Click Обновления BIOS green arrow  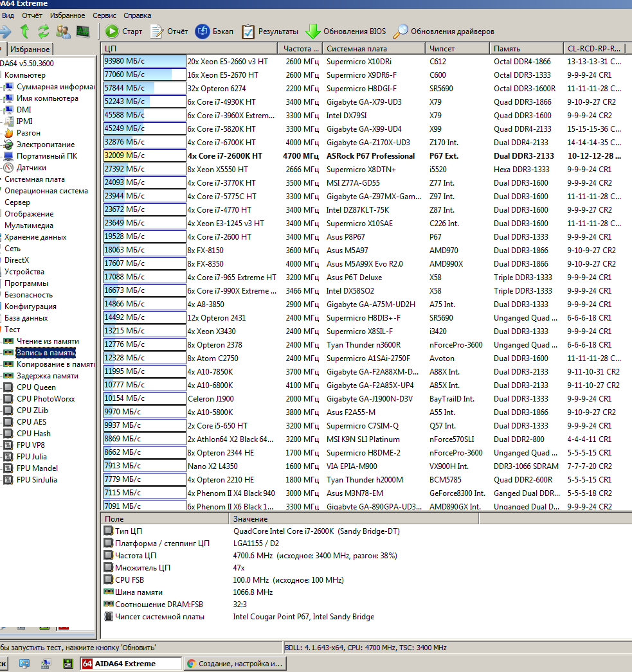click(x=313, y=31)
